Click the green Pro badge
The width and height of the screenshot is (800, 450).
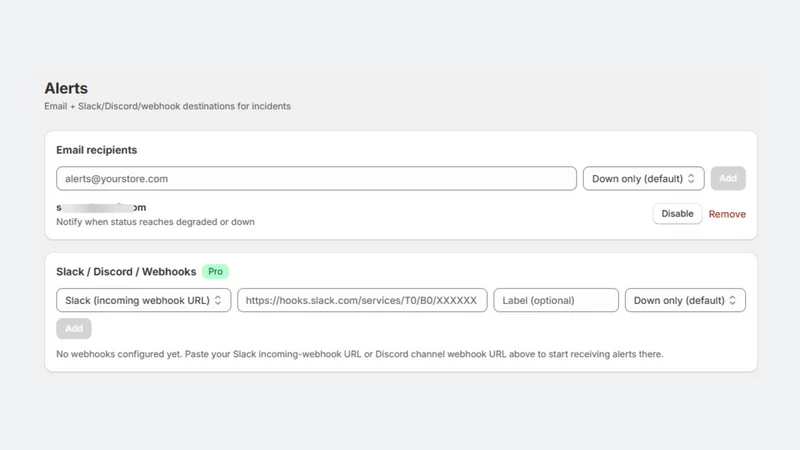coord(215,271)
